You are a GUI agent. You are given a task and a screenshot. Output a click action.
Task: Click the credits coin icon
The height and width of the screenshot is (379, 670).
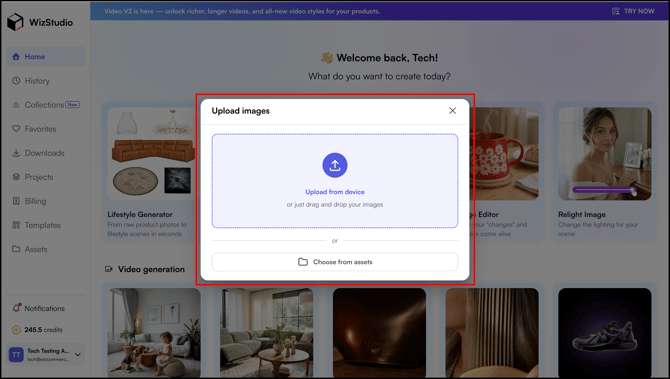point(16,330)
